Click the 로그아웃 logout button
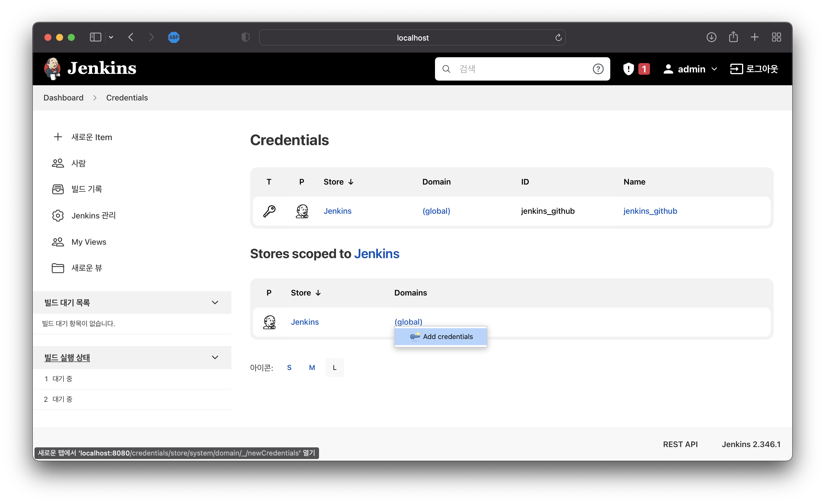Viewport: 825px width, 504px height. click(754, 69)
